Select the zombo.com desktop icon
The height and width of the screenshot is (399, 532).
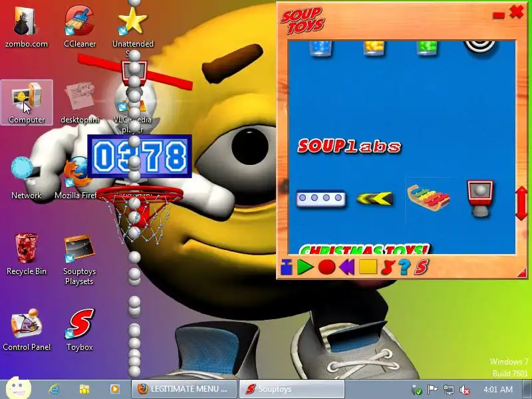[x=27, y=27]
